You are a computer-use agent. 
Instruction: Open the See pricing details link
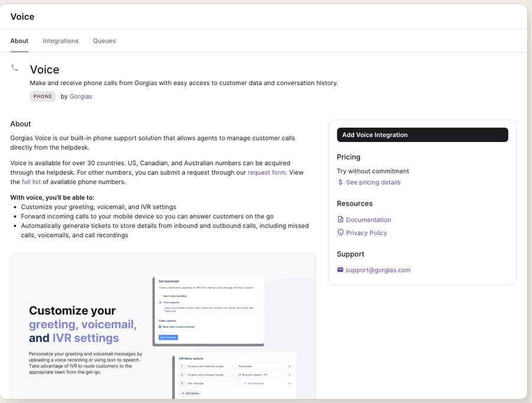coord(373,182)
